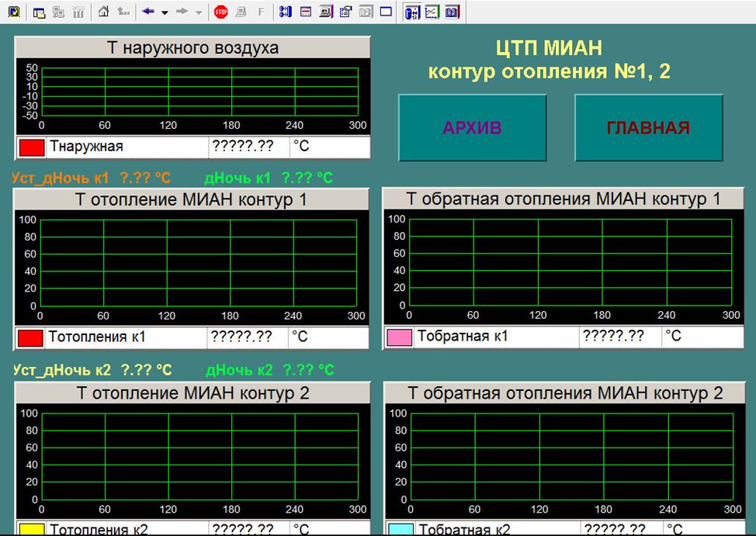Click the blue back arrow

point(148,12)
